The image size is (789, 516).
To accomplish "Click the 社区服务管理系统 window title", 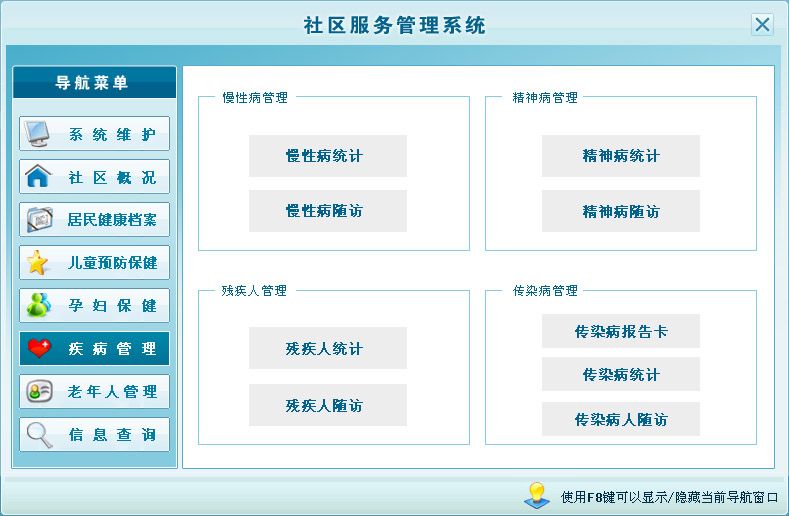I will (394, 25).
